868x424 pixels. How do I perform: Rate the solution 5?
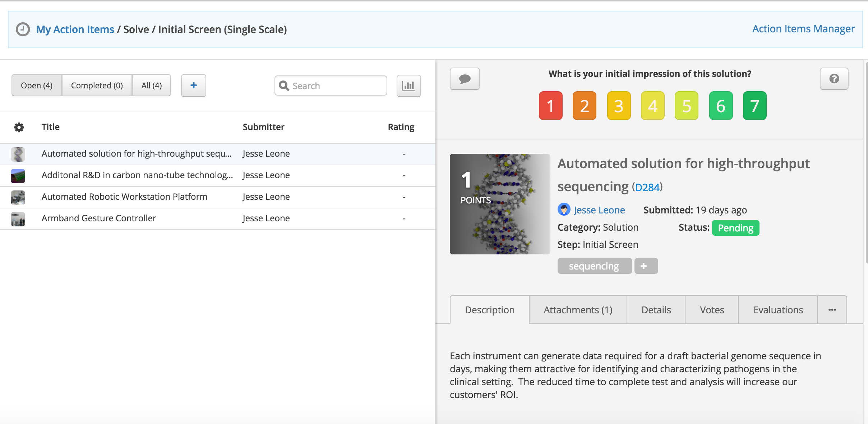point(686,106)
